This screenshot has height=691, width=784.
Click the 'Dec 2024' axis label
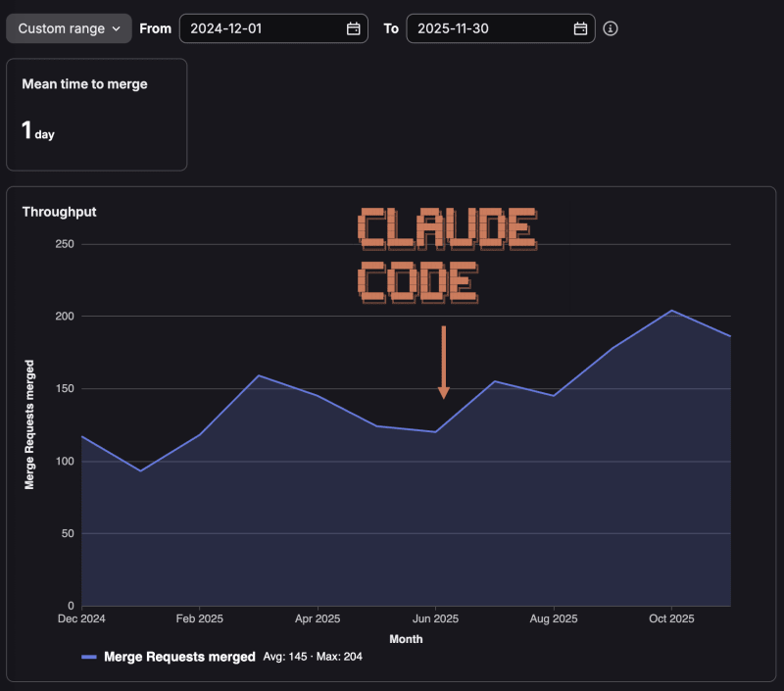pyautogui.click(x=81, y=618)
